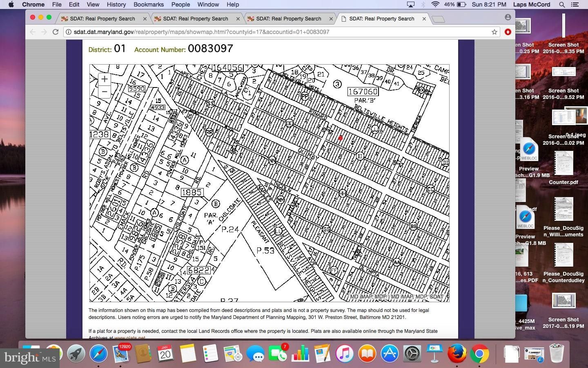Go back using the browser back arrow

[x=32, y=31]
